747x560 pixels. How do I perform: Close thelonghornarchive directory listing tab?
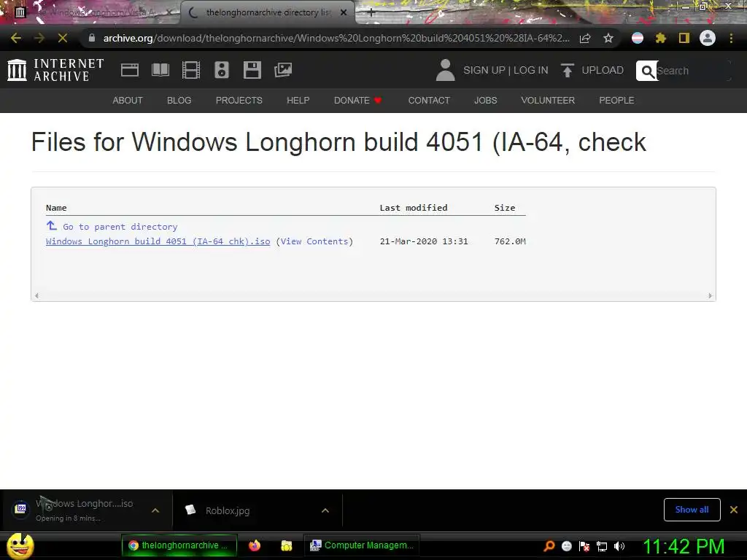point(344,13)
